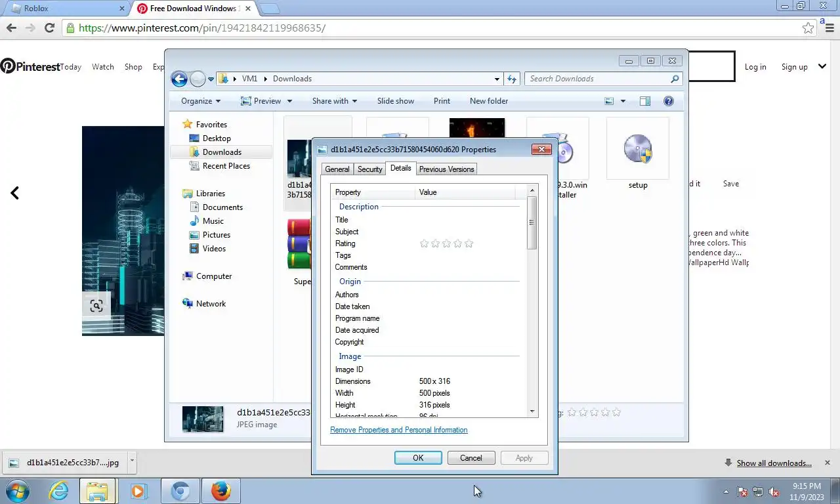Select Network in the navigation pane
Viewport: 840px width, 504px height.
click(x=211, y=304)
